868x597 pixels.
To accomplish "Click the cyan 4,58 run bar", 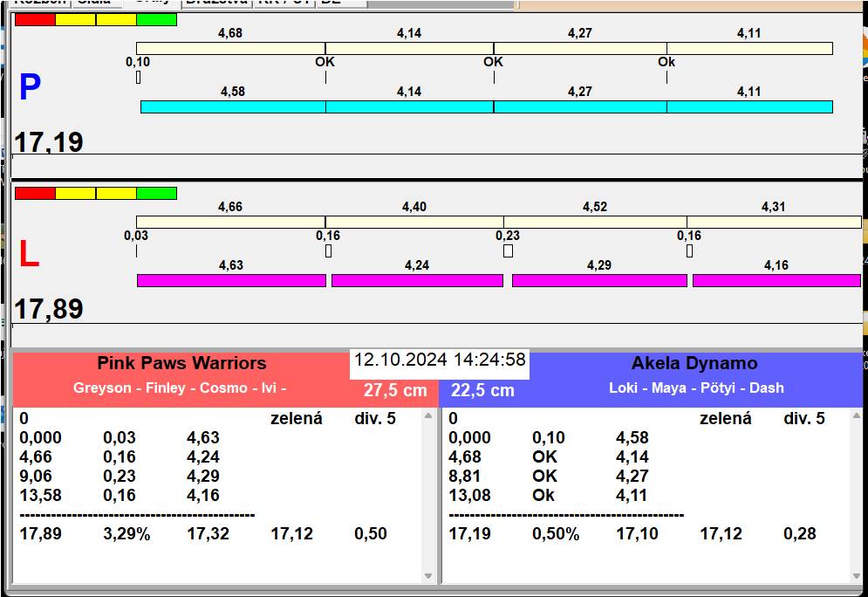I will click(233, 106).
